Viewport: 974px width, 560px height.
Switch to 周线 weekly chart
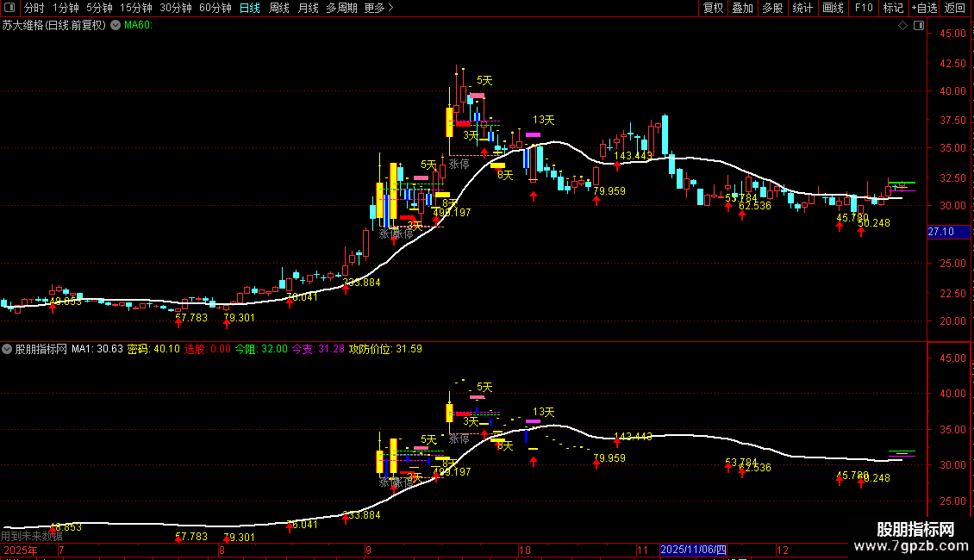click(279, 8)
